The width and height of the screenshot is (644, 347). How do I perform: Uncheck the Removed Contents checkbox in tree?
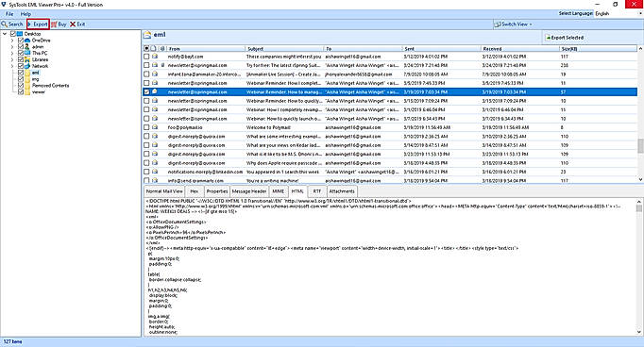pyautogui.click(x=21, y=85)
